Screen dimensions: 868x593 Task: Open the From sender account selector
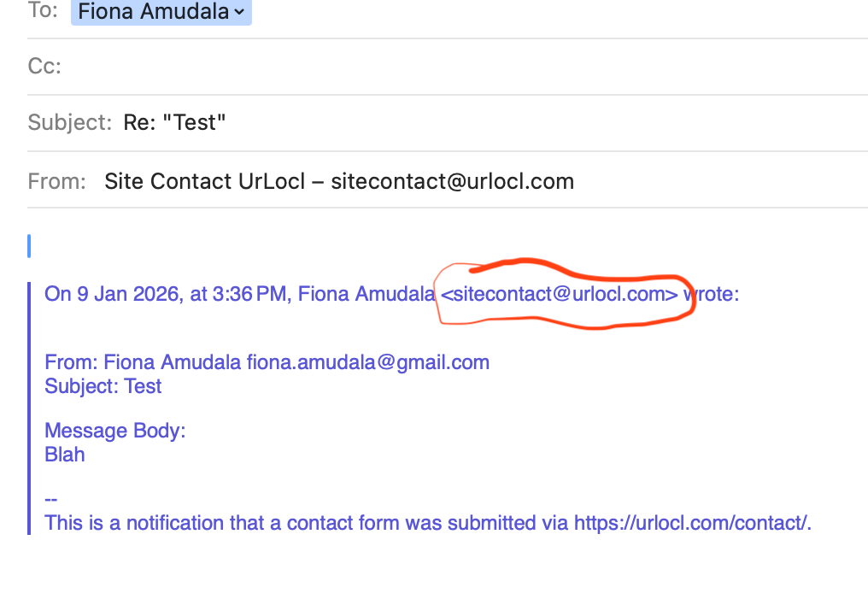(339, 181)
